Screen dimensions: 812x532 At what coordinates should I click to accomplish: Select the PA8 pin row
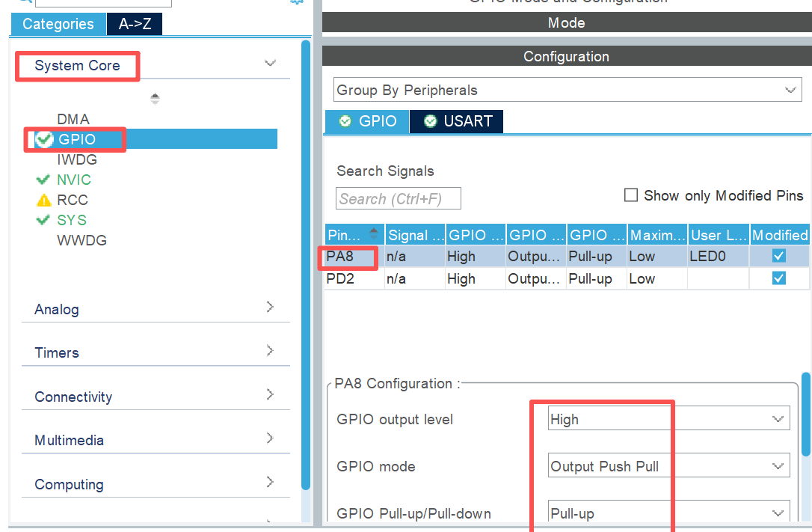click(x=567, y=257)
